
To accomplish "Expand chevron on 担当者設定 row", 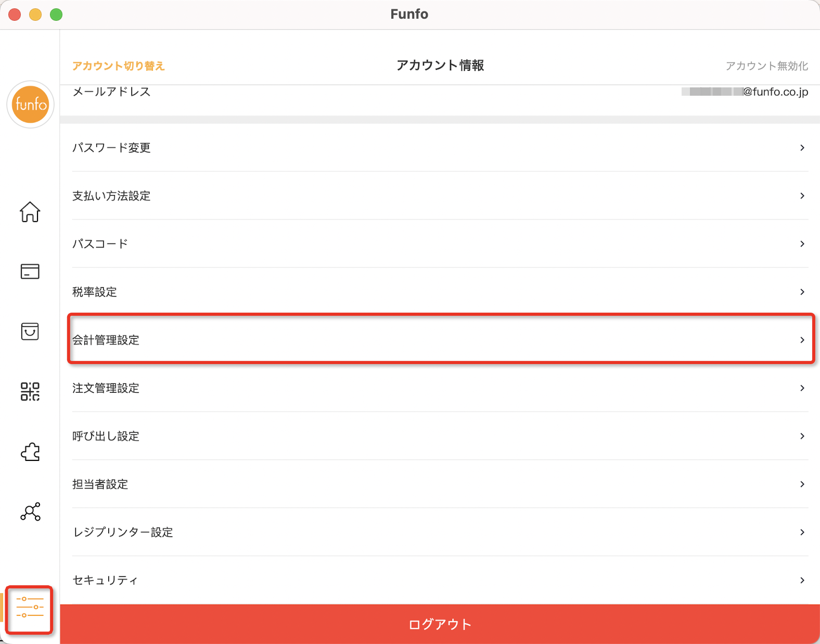I will (x=802, y=484).
